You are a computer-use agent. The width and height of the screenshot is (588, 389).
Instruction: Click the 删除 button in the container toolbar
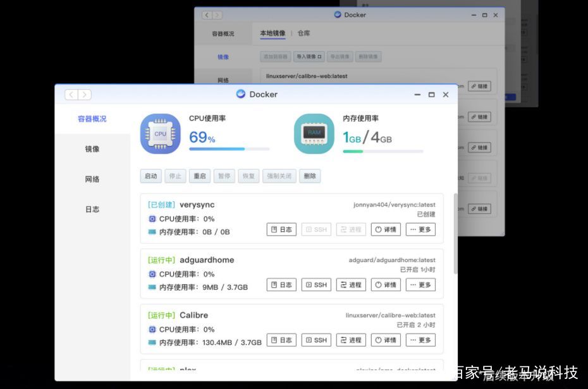310,176
